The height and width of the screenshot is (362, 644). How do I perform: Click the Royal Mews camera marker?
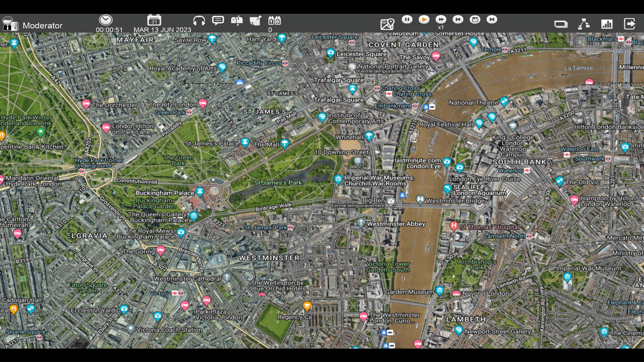(x=181, y=232)
